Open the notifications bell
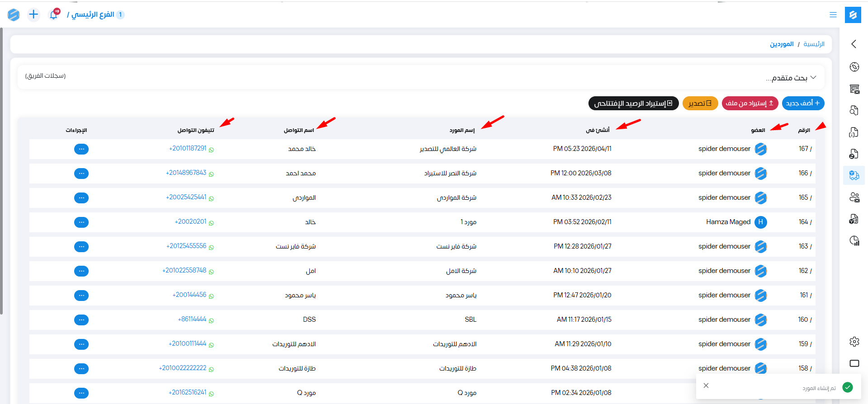The width and height of the screenshot is (868, 404). click(x=53, y=15)
